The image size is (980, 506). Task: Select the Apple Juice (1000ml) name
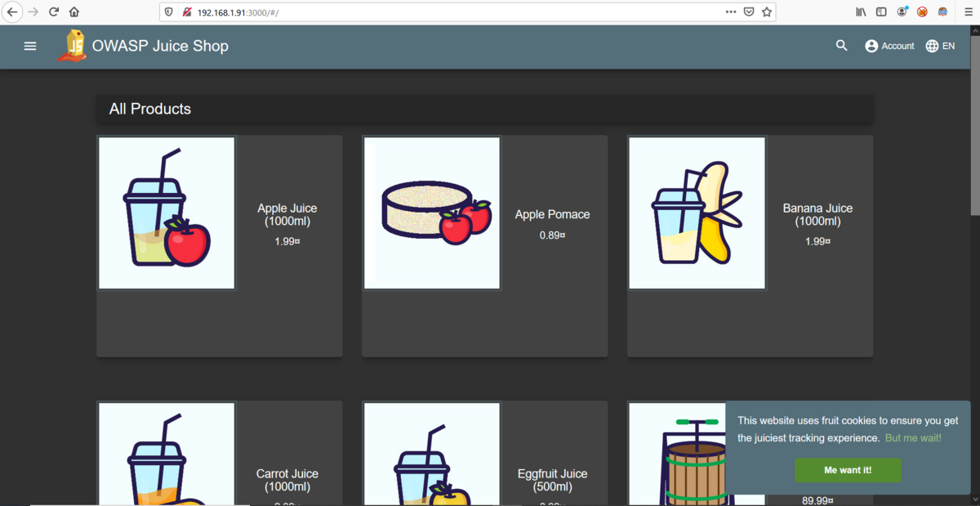tap(287, 215)
